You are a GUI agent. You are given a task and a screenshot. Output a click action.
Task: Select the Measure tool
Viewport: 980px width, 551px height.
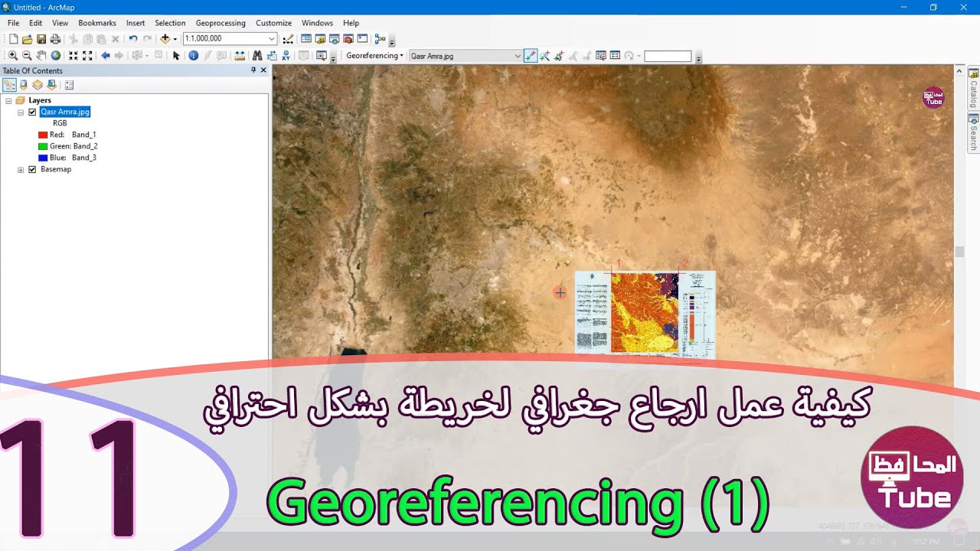click(240, 55)
